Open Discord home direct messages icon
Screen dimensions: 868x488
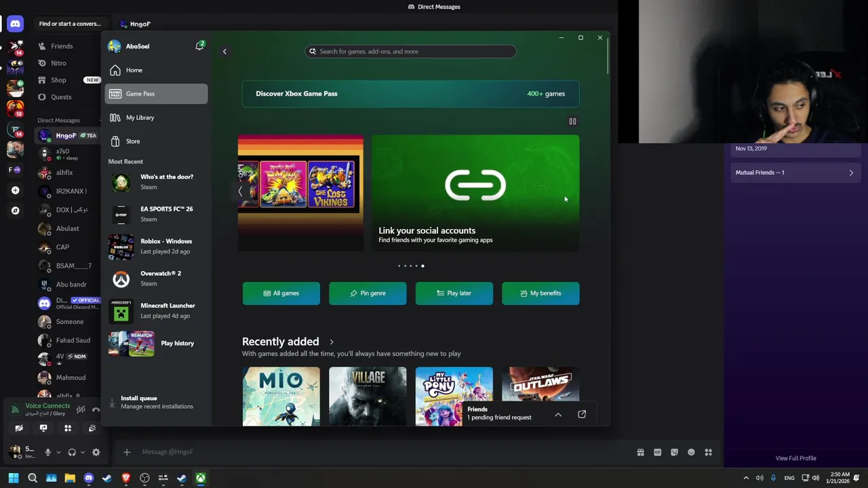point(15,24)
